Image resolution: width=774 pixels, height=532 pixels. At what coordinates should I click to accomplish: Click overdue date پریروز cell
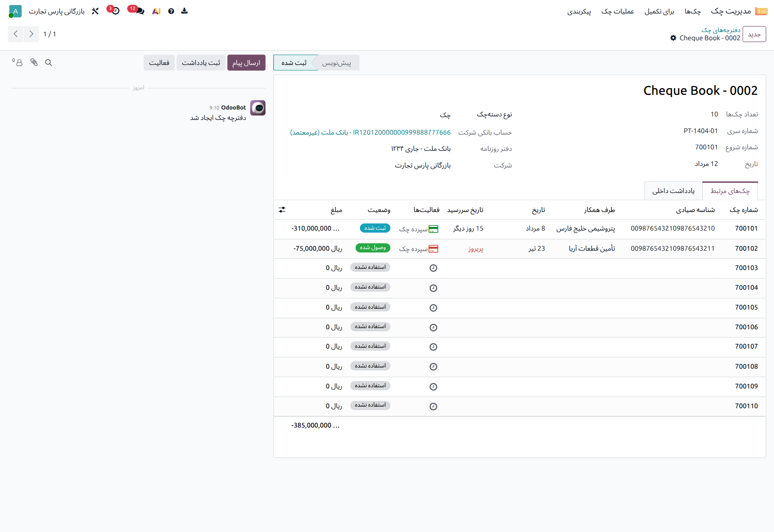point(476,249)
